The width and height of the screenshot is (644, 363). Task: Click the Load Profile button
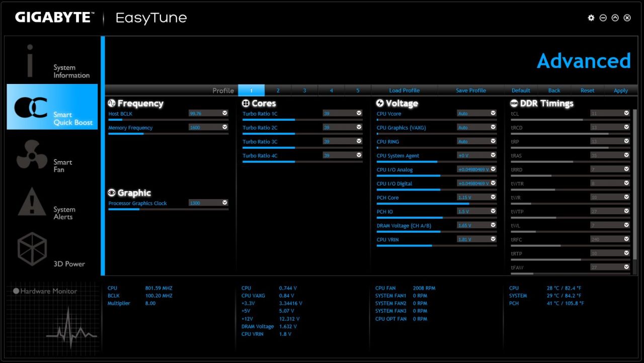tap(404, 90)
